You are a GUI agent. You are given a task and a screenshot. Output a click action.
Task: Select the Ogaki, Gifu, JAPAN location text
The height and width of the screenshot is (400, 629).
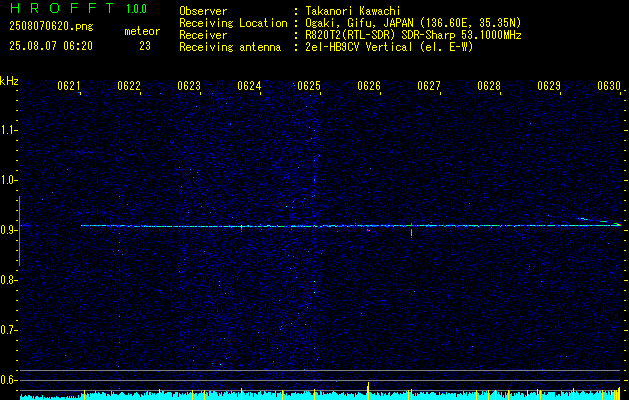coord(413,23)
